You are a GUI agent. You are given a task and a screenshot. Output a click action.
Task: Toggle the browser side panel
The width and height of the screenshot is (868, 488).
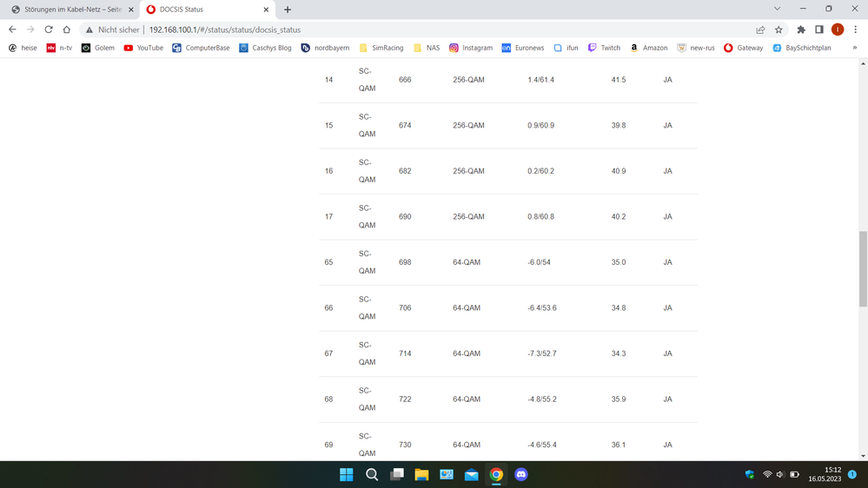point(819,30)
